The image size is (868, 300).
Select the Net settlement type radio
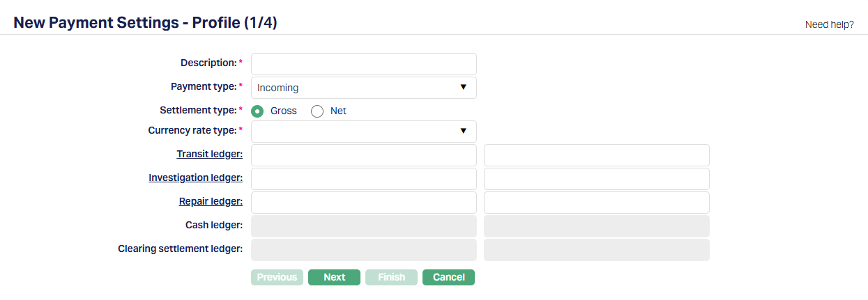click(317, 111)
